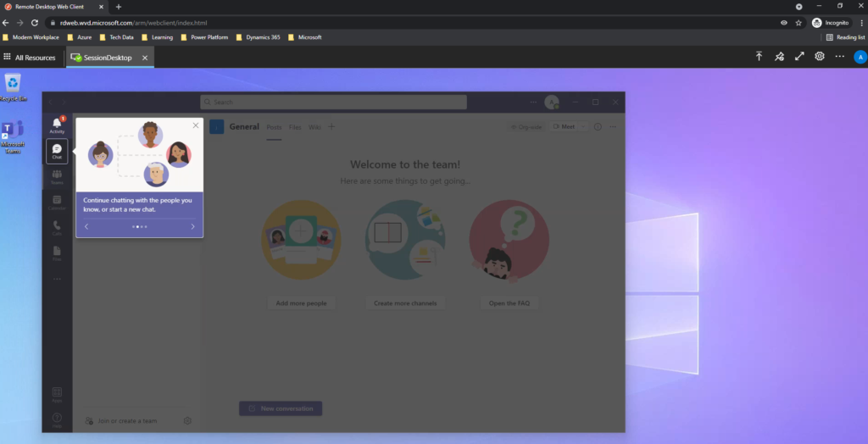Open the Azure bookmarks folder
Viewport: 868px width, 444px height.
tap(79, 37)
